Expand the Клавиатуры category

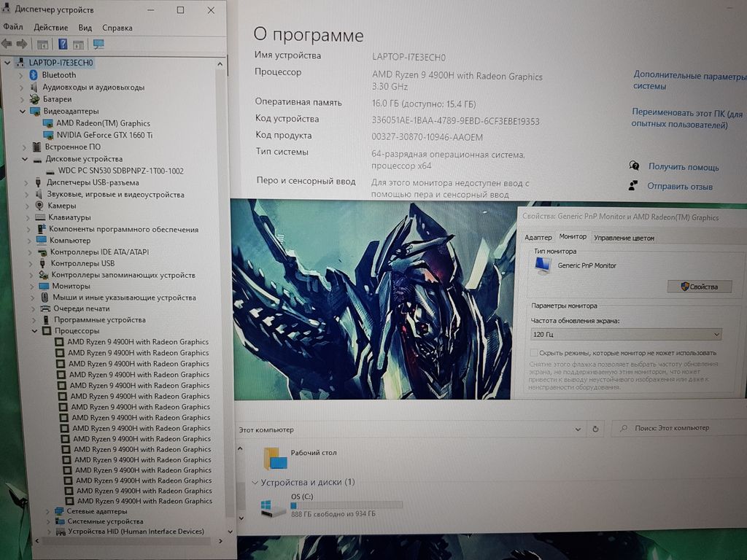click(28, 217)
